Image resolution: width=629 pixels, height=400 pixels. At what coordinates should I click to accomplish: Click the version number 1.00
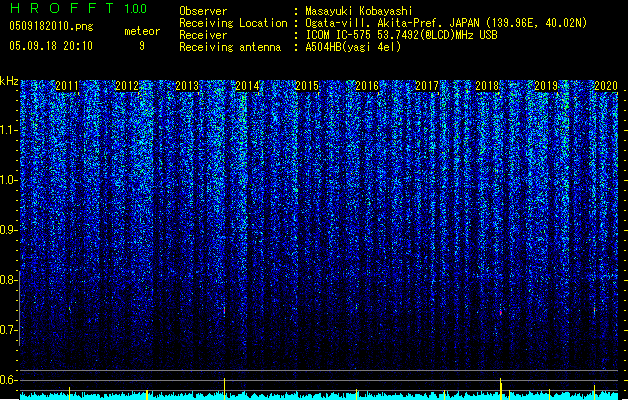pyautogui.click(x=136, y=8)
